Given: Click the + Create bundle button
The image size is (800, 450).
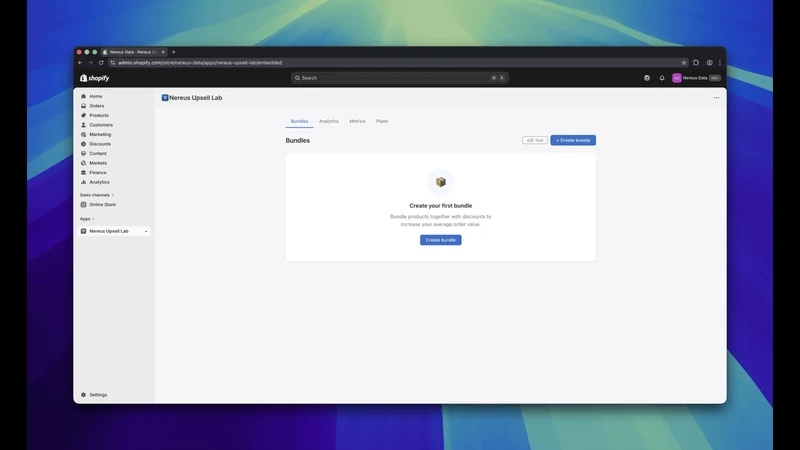Looking at the screenshot, I should tap(573, 140).
